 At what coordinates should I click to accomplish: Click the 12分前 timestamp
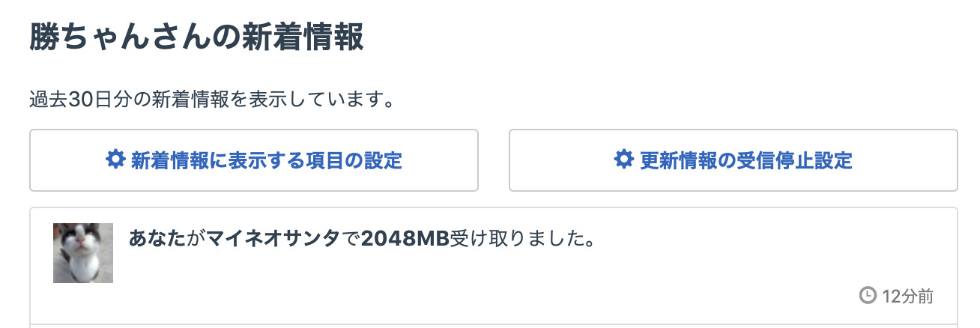click(907, 296)
